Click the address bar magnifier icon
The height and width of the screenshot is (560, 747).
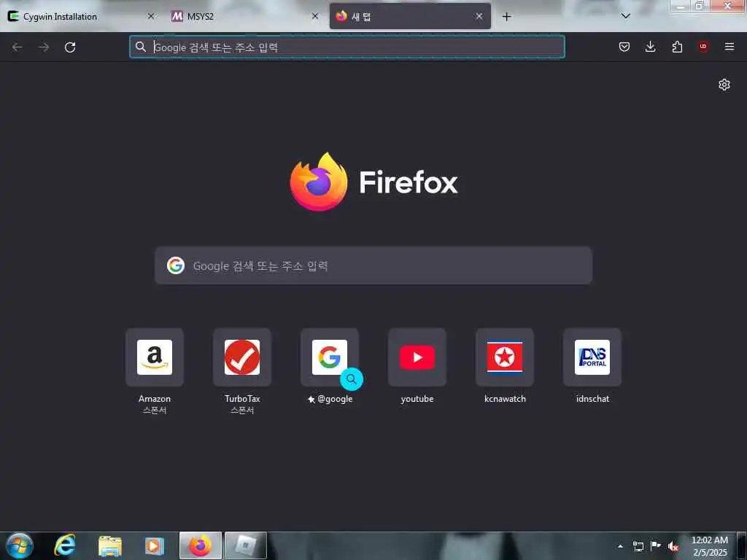pyautogui.click(x=141, y=47)
